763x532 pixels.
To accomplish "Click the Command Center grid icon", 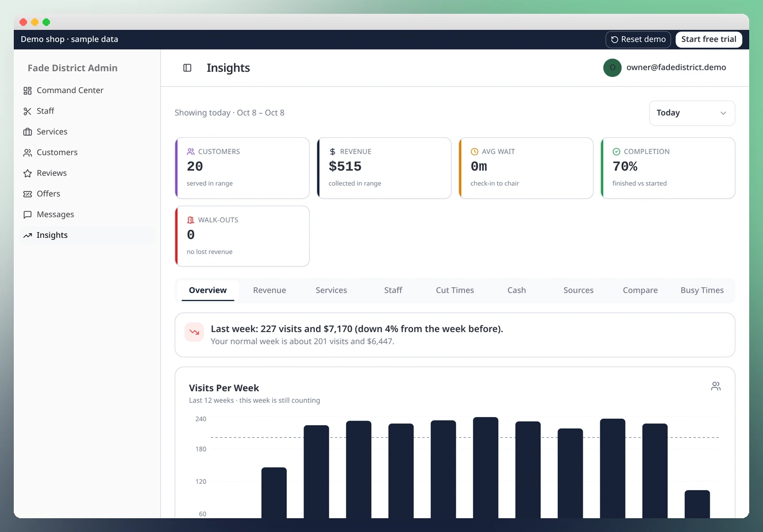I will tap(28, 91).
